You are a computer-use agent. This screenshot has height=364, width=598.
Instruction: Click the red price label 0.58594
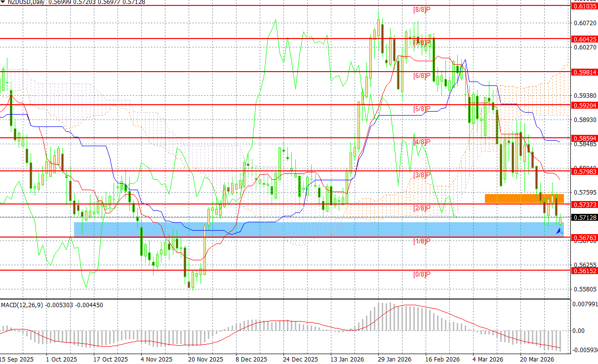click(x=585, y=138)
